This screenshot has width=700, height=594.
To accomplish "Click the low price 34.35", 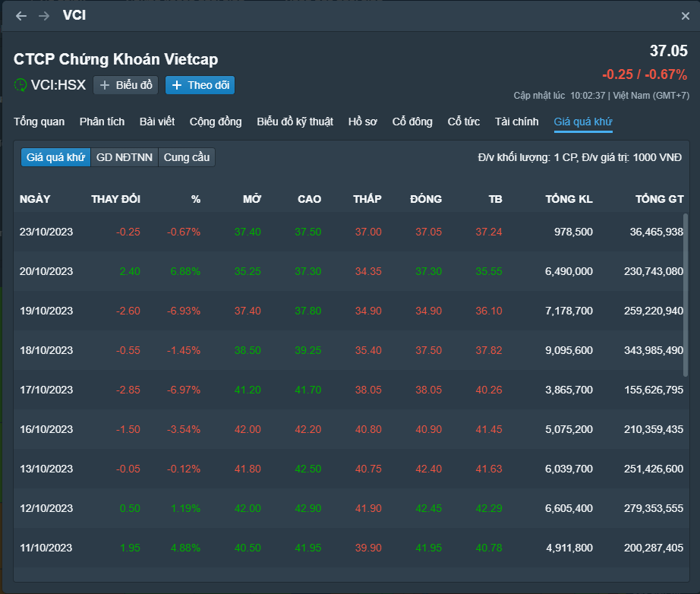I will 368,271.
